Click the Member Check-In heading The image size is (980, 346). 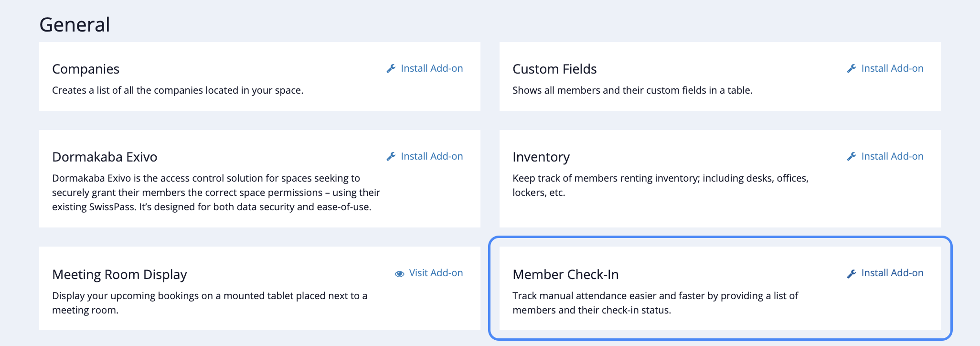(x=565, y=275)
